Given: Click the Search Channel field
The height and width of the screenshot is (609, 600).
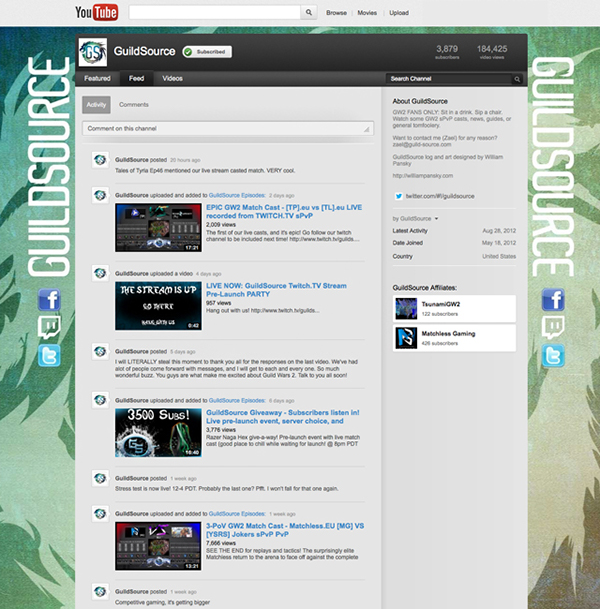Looking at the screenshot, I should click(x=449, y=79).
